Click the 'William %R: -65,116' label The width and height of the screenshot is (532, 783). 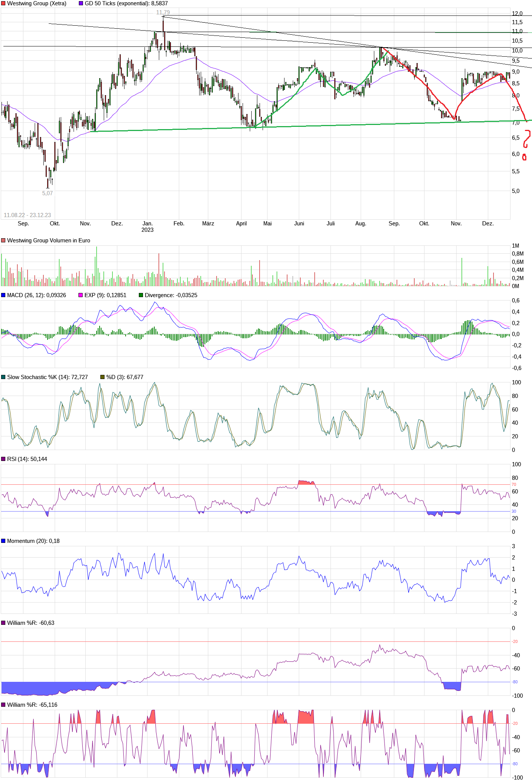click(32, 705)
